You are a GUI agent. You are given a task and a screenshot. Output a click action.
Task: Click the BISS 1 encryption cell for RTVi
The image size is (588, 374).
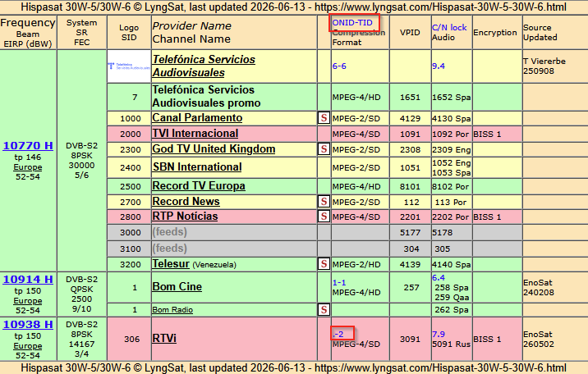497,340
